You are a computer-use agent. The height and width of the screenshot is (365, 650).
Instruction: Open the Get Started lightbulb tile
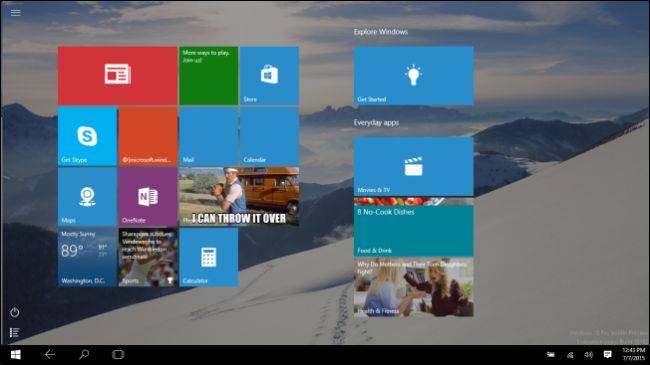tap(413, 75)
